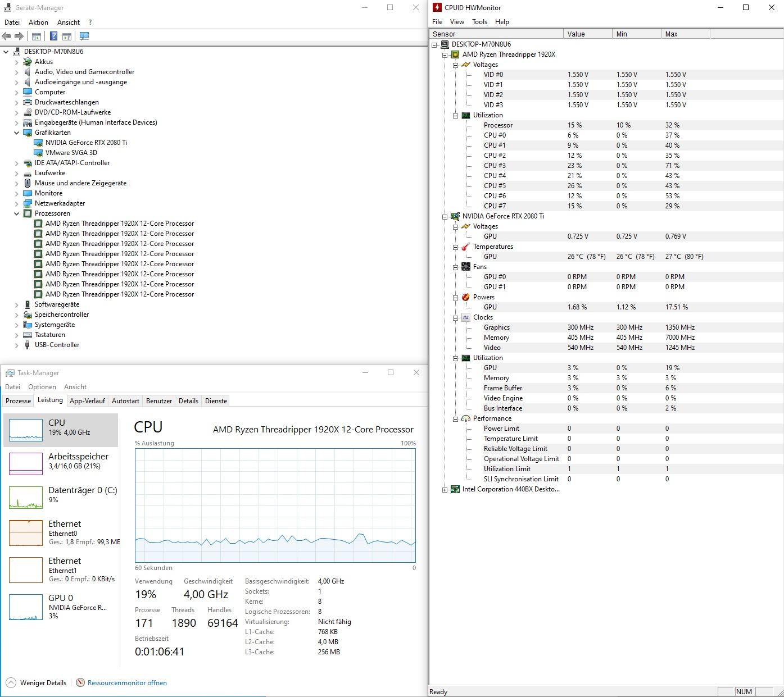Viewport: 784px width, 697px height.
Task: Click the CPU performance thumbnail graph
Action: 26,430
